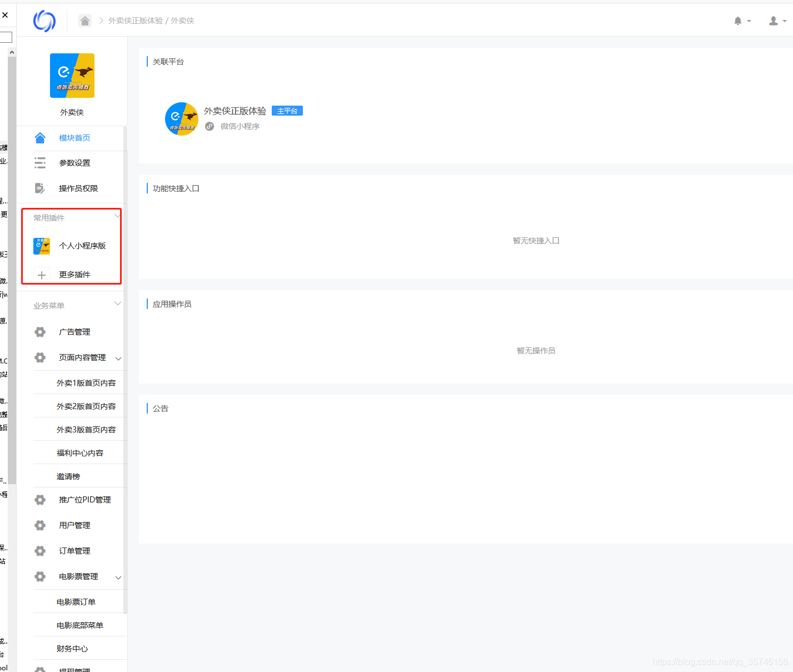
Task: Click the gear icon beside 电影票管理
Action: coord(40,576)
